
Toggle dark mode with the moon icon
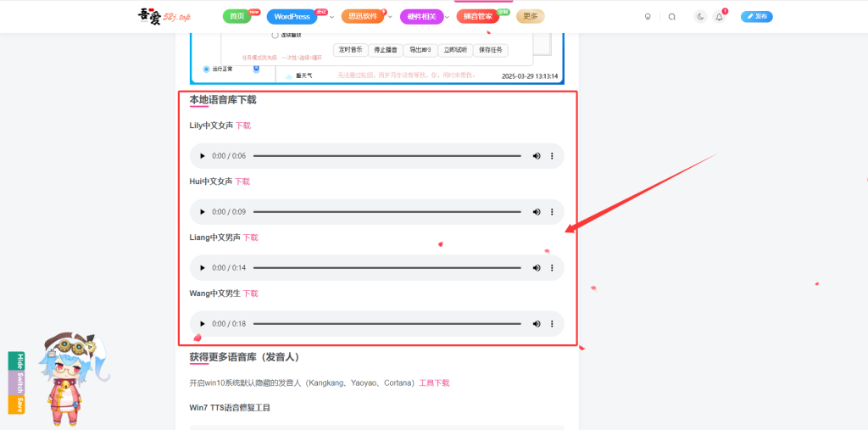[x=699, y=16]
